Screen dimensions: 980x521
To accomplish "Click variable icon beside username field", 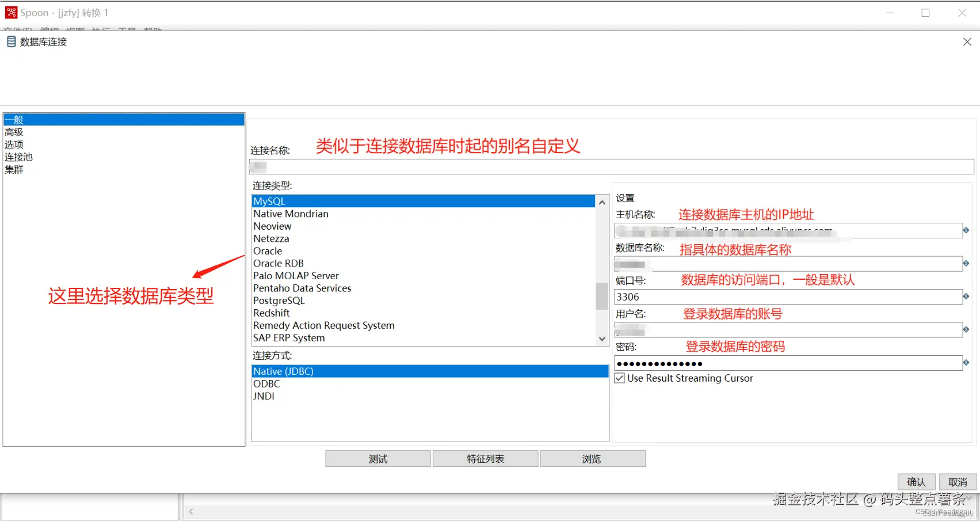I will coord(966,329).
